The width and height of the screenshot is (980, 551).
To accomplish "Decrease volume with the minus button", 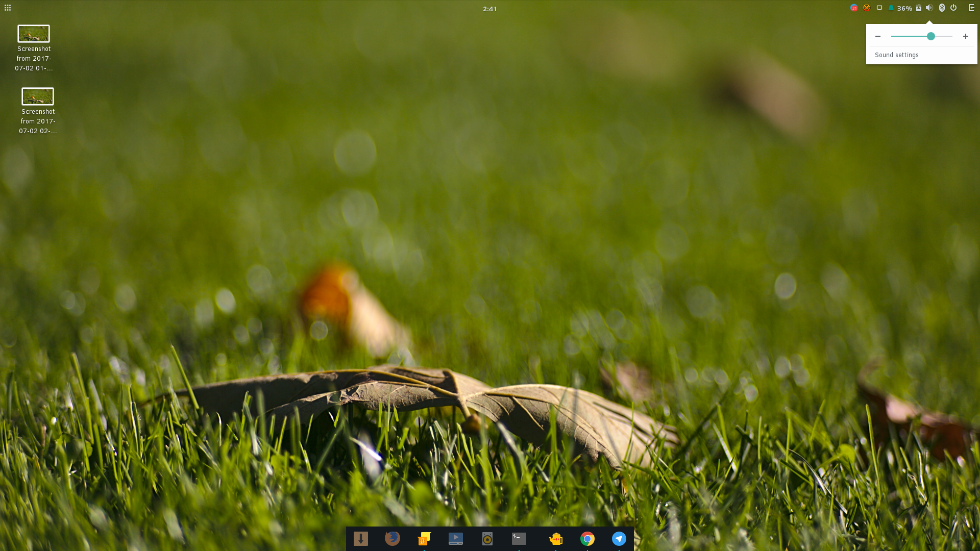I will pyautogui.click(x=878, y=36).
